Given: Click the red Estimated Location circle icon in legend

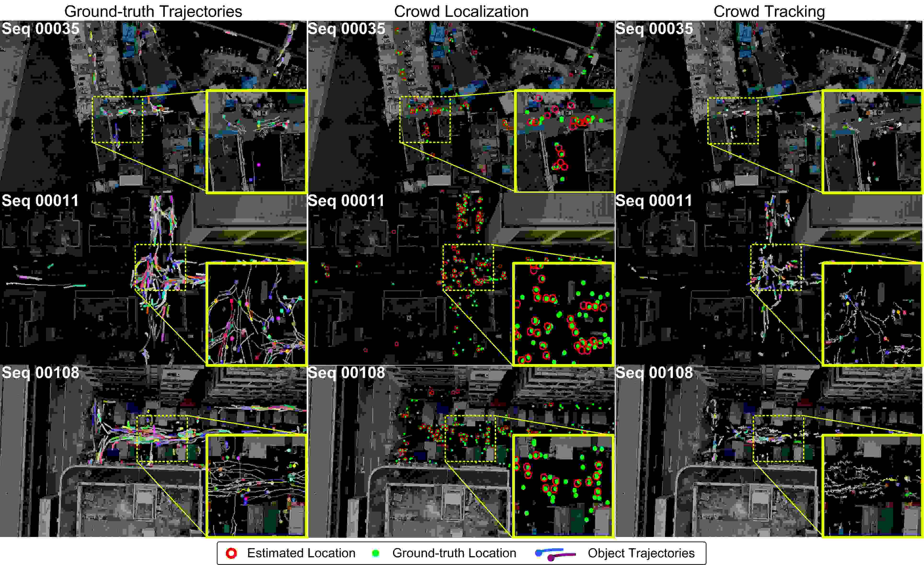Looking at the screenshot, I should [232, 553].
